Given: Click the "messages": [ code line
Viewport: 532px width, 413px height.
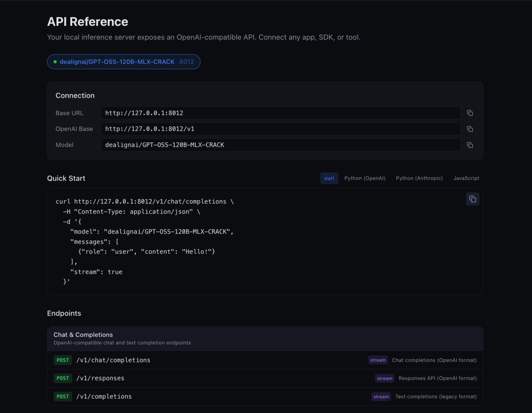Looking at the screenshot, I should coord(94,242).
